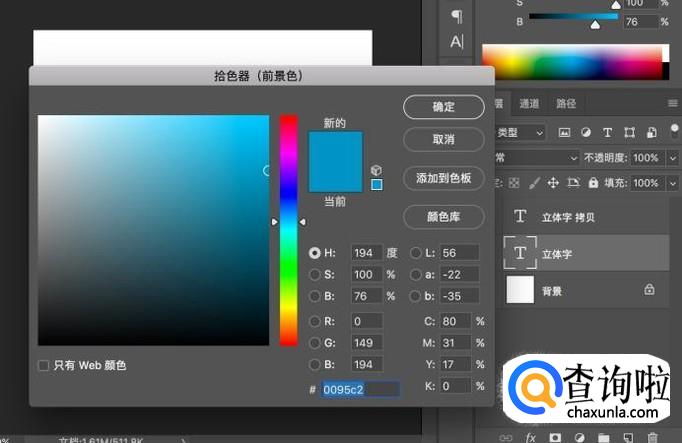Click the T thumbnail of 立体字 拷贝 layer
The image size is (682, 443).
tap(520, 216)
